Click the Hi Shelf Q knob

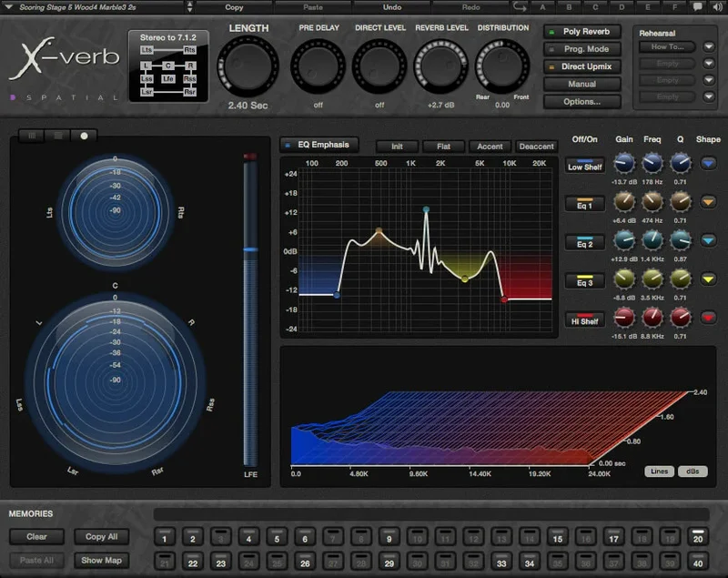(x=680, y=318)
